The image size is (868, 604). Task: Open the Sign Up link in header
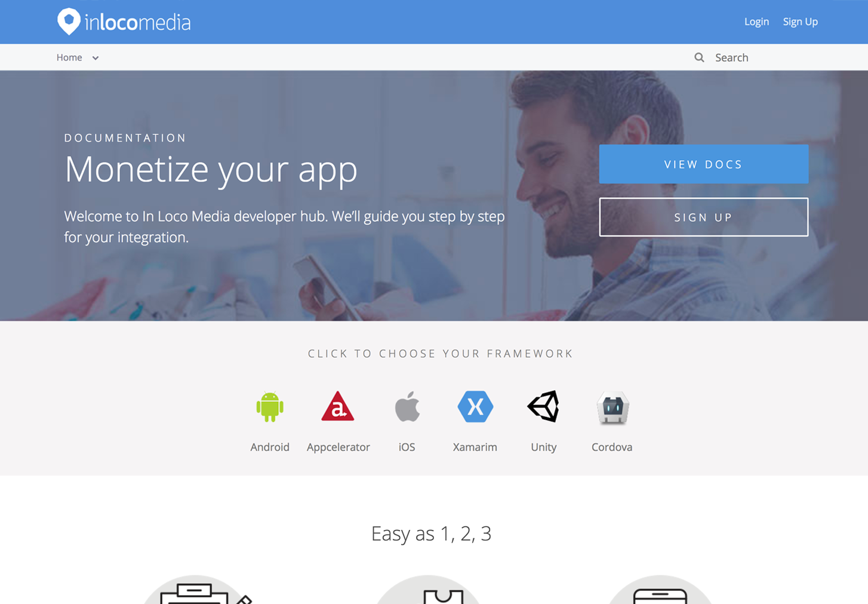click(x=801, y=22)
